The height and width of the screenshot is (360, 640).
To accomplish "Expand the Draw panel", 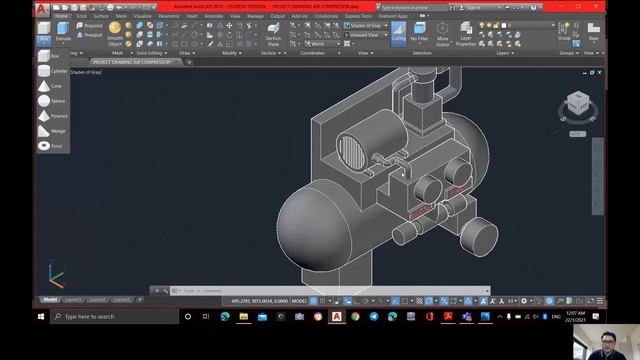I will click(187, 53).
